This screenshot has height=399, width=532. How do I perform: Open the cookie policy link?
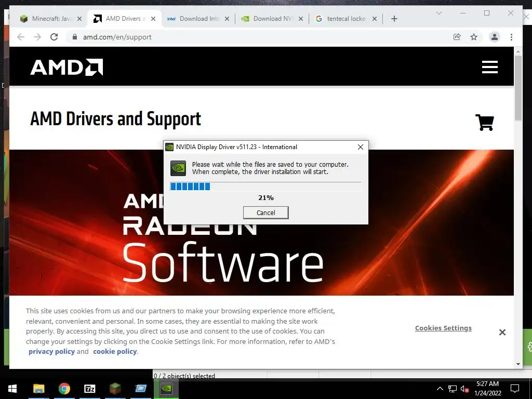(x=115, y=352)
